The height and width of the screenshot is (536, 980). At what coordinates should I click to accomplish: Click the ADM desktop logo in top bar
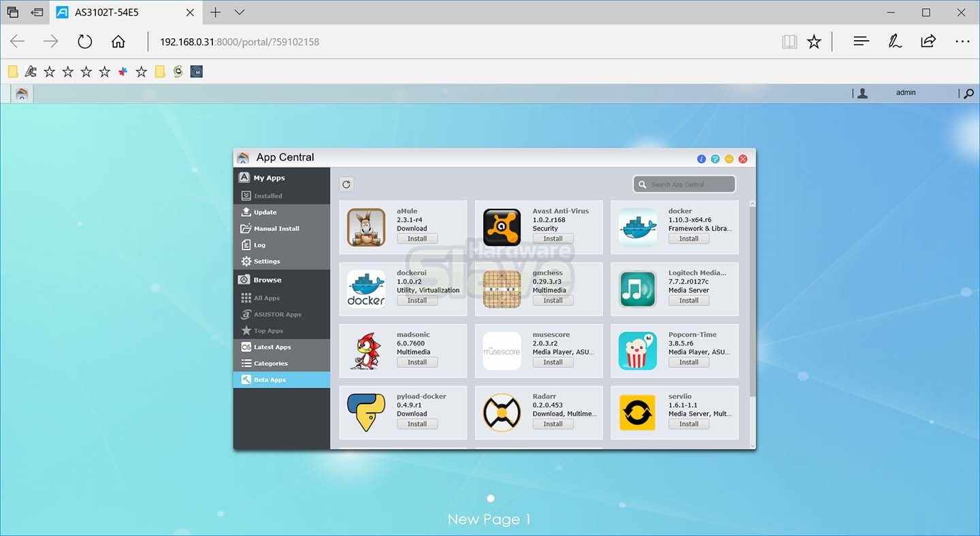click(22, 94)
